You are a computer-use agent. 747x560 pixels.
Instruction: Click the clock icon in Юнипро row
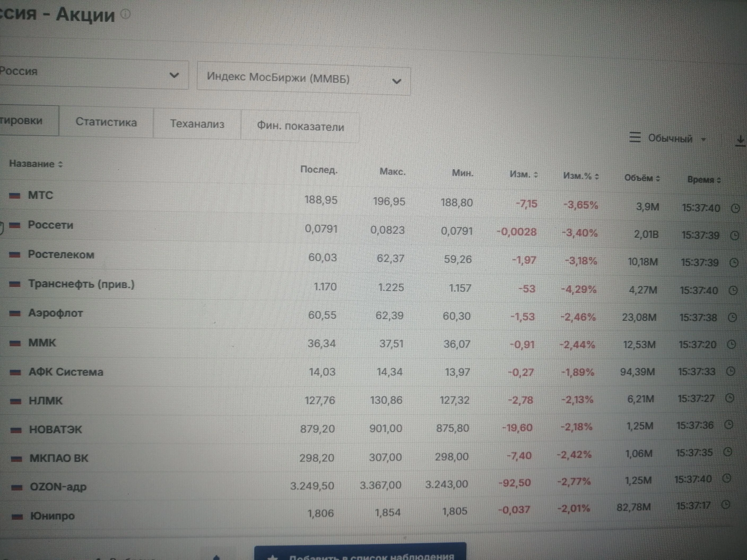pyautogui.click(x=726, y=505)
